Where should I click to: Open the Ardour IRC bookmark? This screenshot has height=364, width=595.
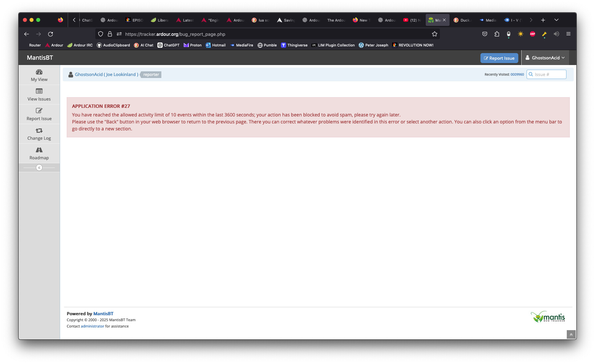(x=80, y=45)
